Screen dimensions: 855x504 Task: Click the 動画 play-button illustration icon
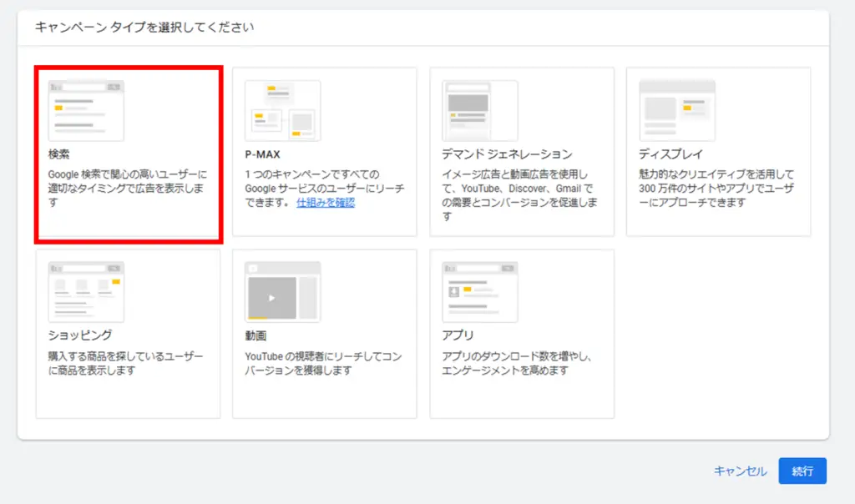click(282, 292)
